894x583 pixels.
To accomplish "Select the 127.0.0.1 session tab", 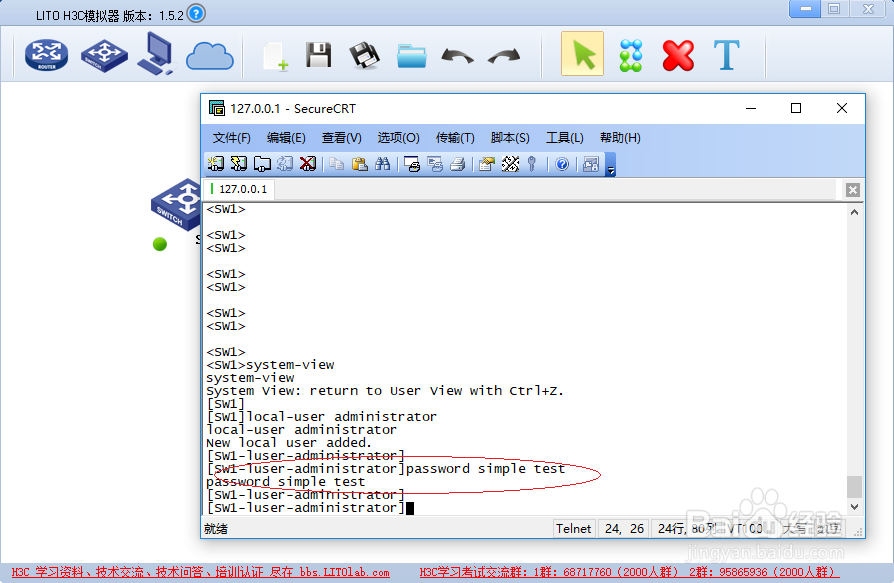I will 239,189.
